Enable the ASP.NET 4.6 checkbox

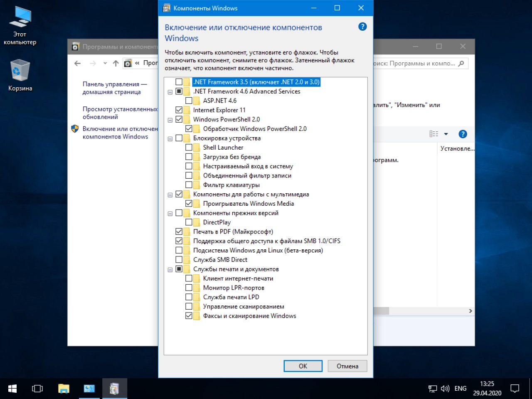coord(189,101)
